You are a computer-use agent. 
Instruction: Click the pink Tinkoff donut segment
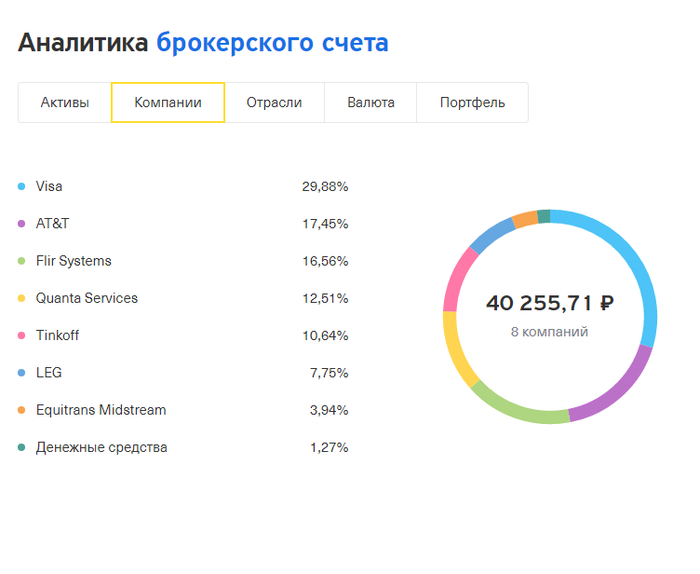pos(457,278)
